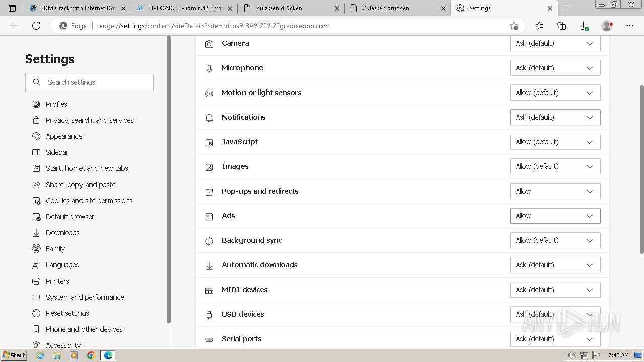Open Pop-ups and redirects dropdown
Viewport: 644px width, 362px height.
click(555, 191)
